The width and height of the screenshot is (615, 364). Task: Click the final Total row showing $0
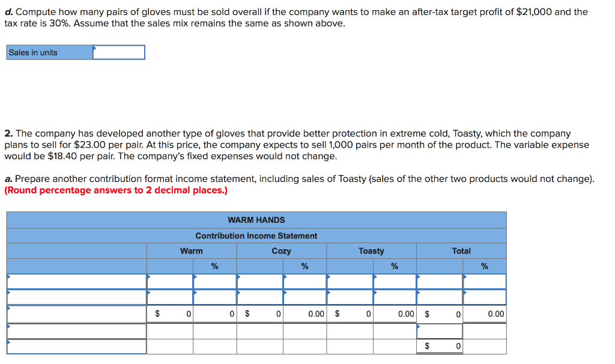click(x=438, y=345)
